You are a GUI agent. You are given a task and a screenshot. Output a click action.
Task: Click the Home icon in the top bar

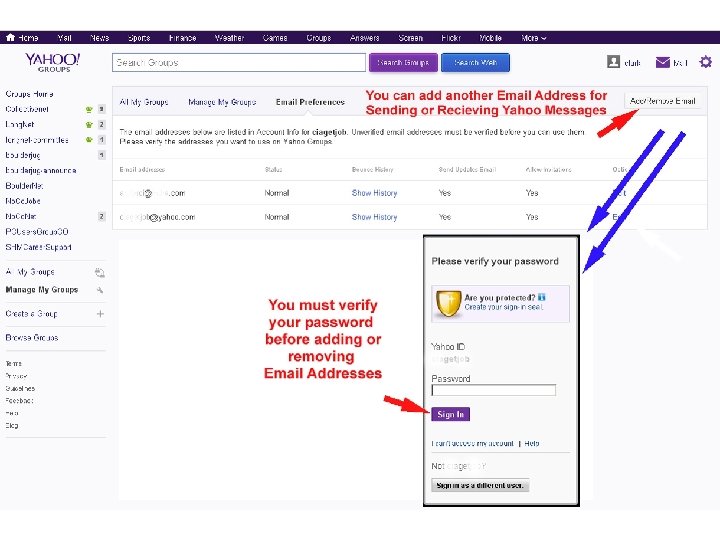11,37
